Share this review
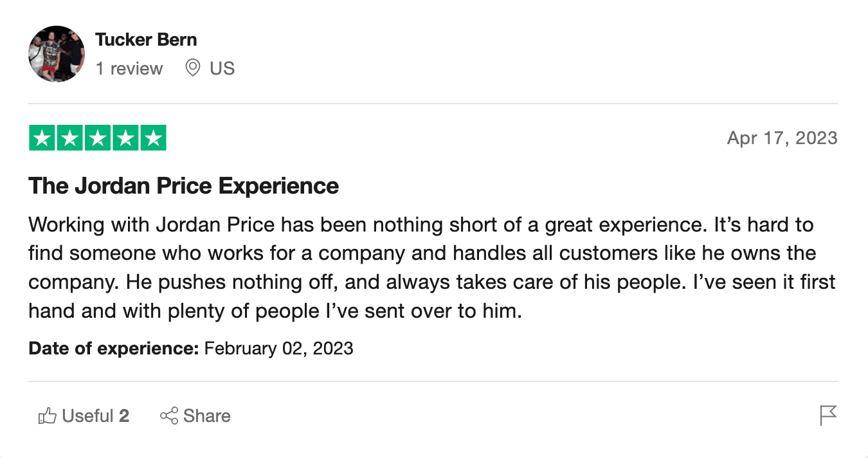Screen dimensions: 868x458 coord(195,416)
